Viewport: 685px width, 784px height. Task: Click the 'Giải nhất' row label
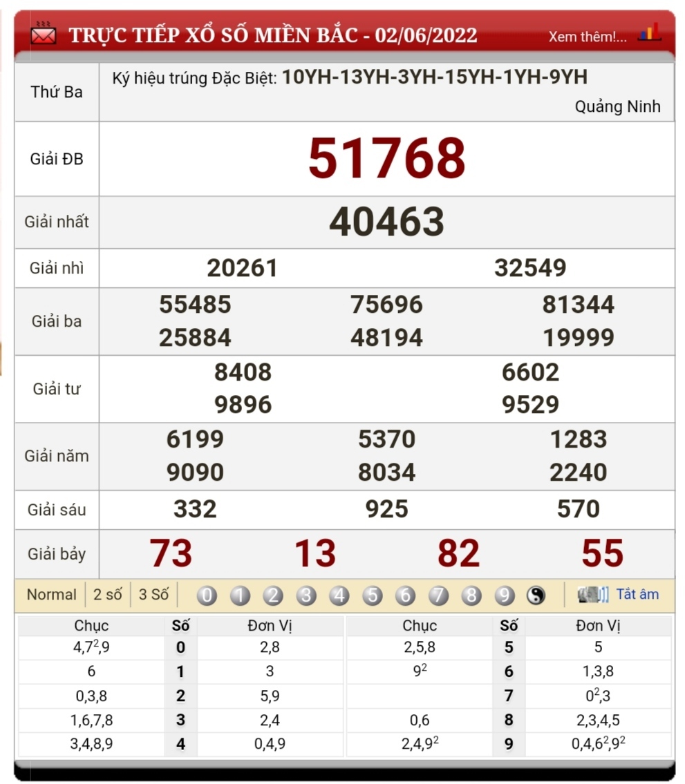pyautogui.click(x=57, y=222)
